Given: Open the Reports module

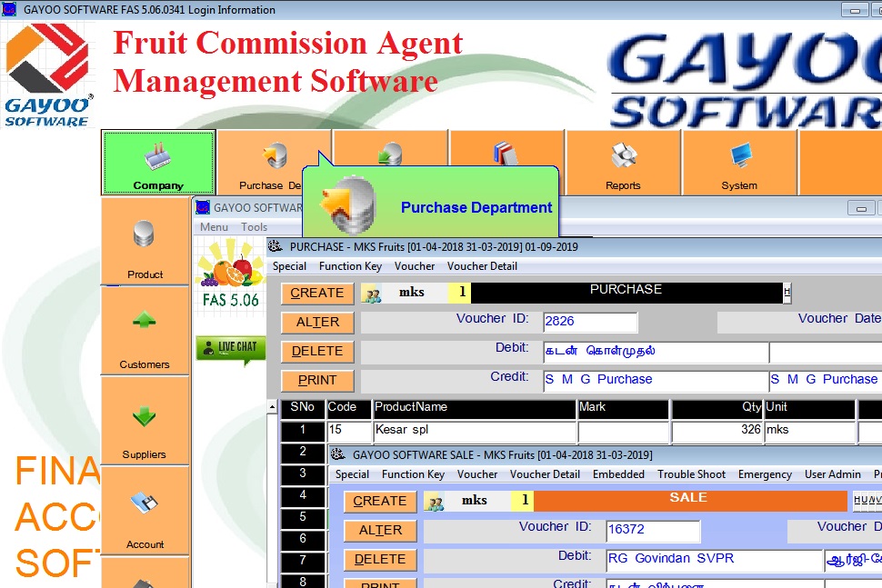Looking at the screenshot, I should (623, 163).
